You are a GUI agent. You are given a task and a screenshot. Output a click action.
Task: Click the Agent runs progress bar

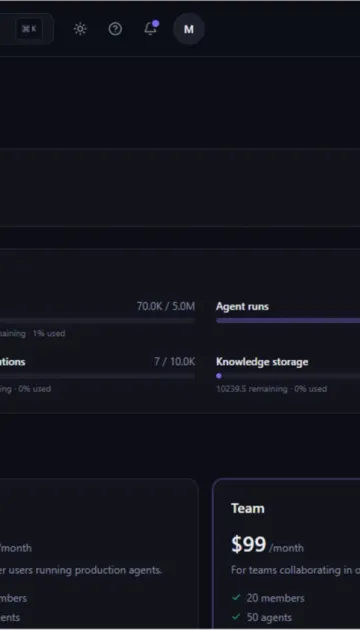click(x=288, y=321)
